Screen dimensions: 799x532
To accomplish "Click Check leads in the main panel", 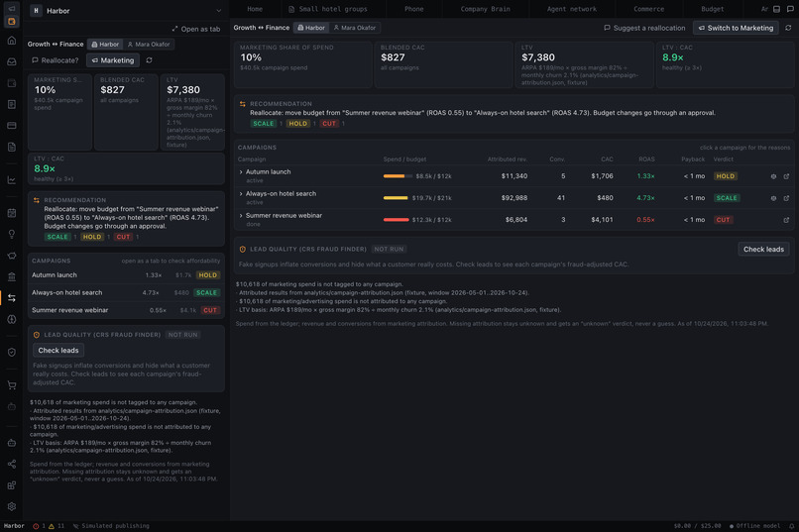I will (x=763, y=249).
